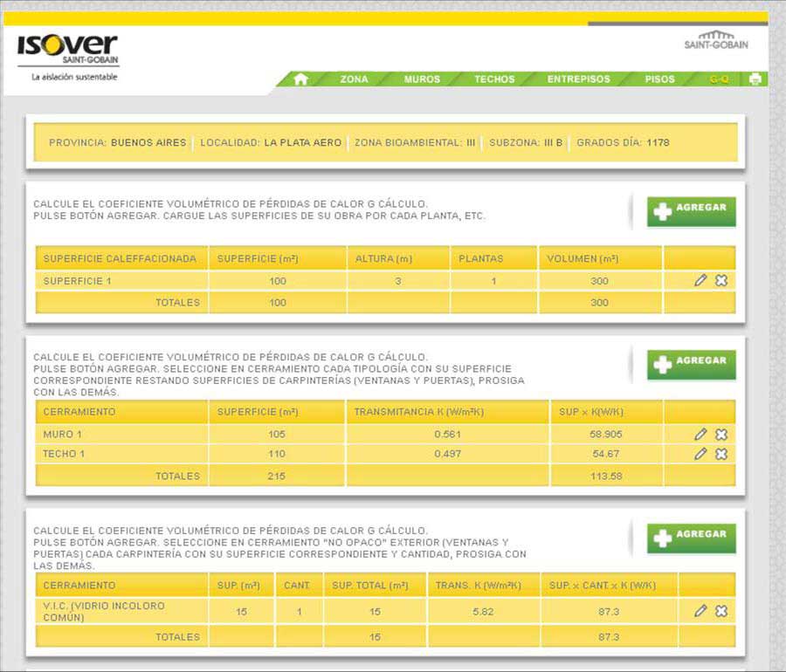
Task: Click the Isover Saint-Gobain logo
Action: coord(67,50)
